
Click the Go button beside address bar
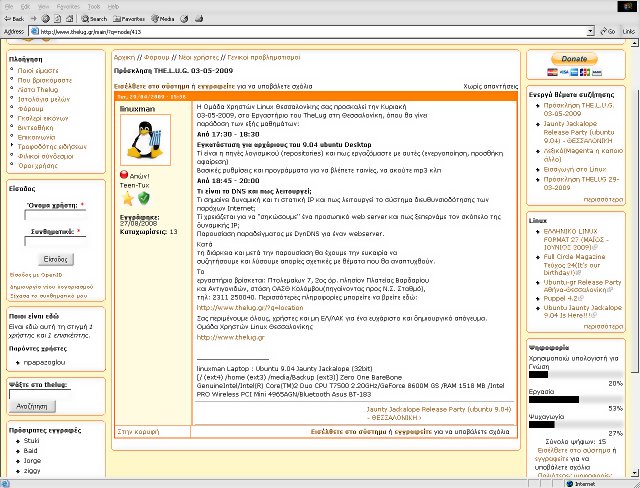tap(608, 32)
